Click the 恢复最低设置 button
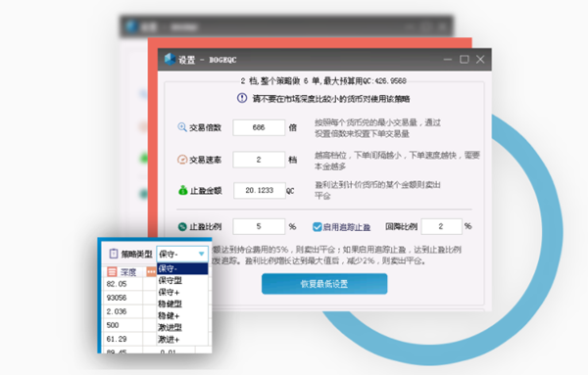Viewport: 588px width, 375px height. (x=324, y=284)
